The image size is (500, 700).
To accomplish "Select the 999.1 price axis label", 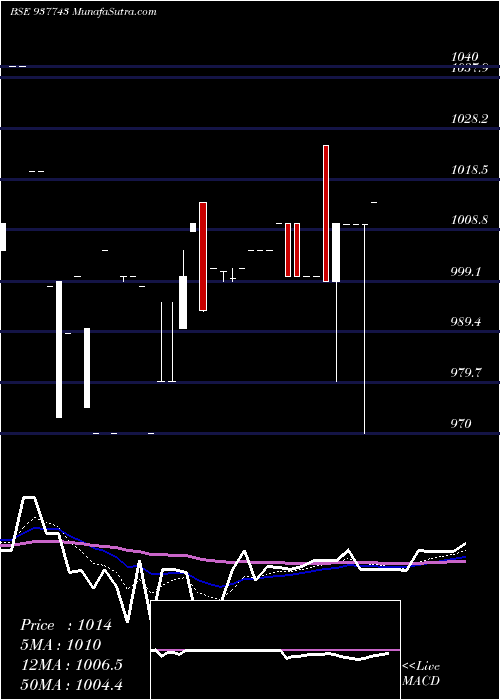I will [x=467, y=271].
